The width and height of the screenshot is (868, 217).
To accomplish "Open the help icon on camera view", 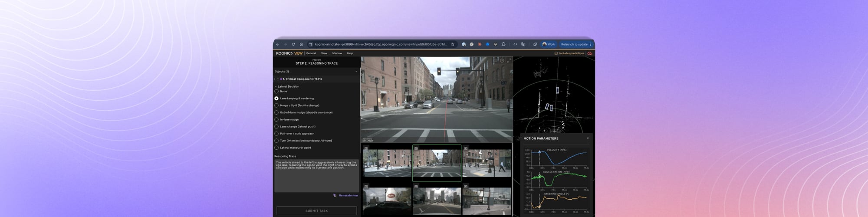I will tap(502, 60).
